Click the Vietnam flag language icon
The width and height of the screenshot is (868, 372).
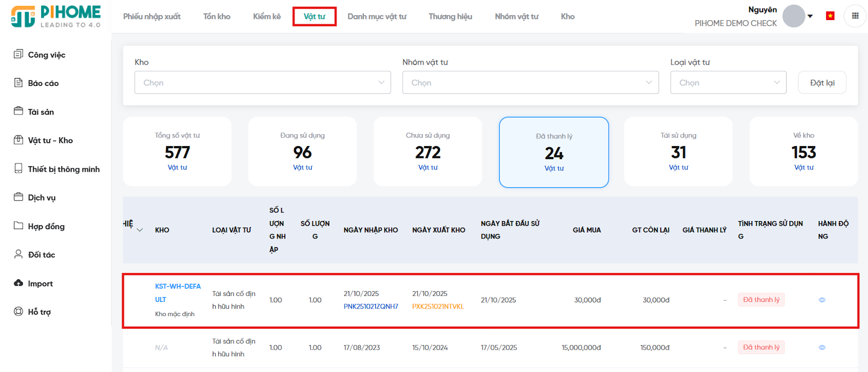tap(830, 16)
